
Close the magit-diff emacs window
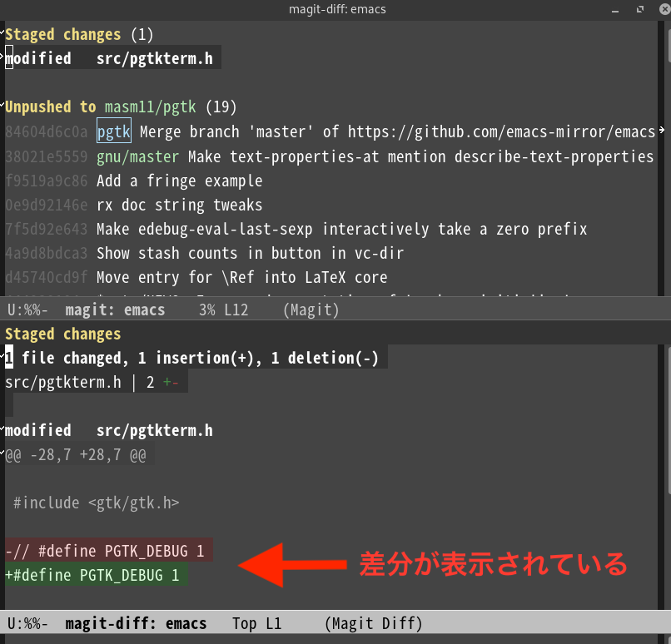tap(664, 9)
